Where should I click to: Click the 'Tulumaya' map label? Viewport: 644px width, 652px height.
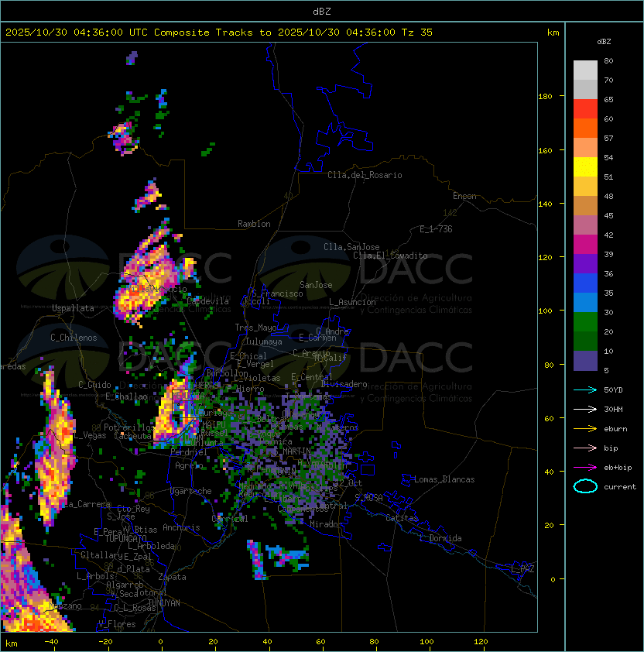[x=264, y=341]
